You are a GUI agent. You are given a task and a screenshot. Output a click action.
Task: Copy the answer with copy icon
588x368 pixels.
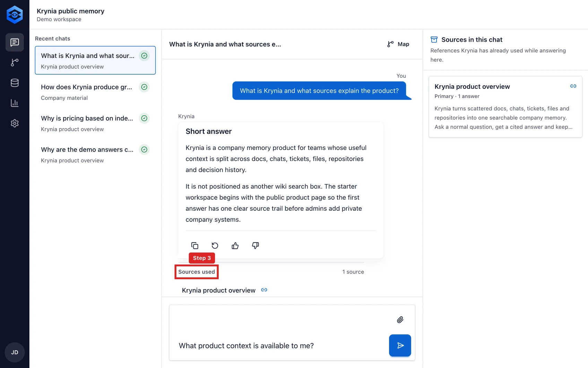(195, 246)
